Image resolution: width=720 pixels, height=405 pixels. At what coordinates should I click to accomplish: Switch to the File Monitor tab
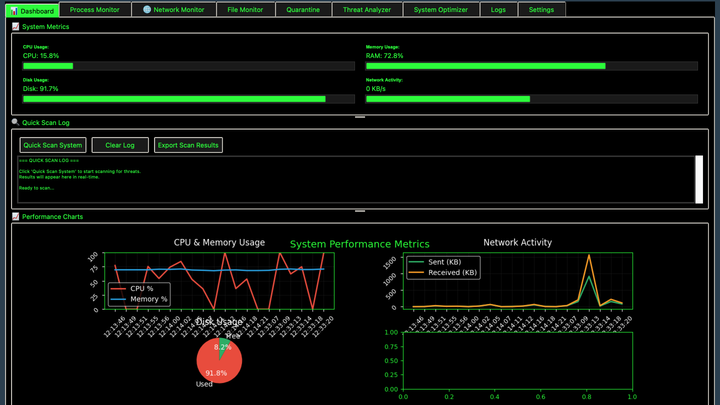tap(245, 10)
